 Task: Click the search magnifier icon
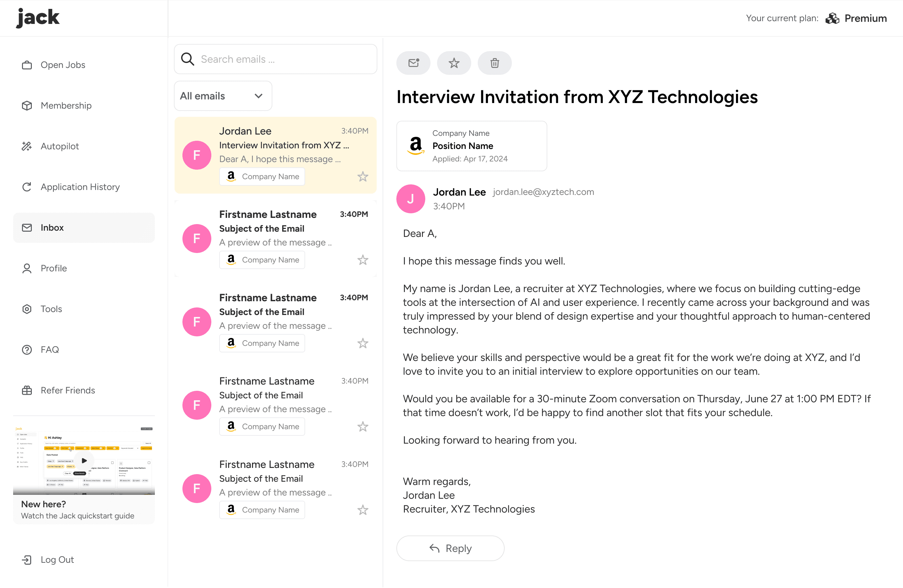[187, 59]
